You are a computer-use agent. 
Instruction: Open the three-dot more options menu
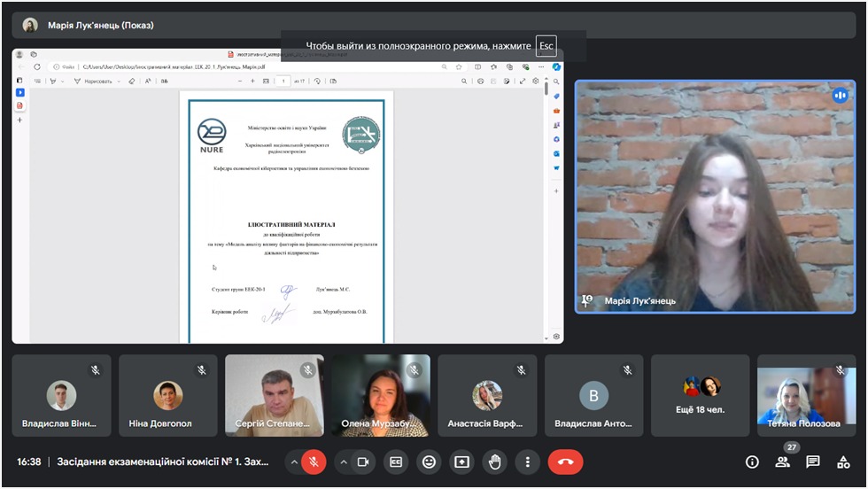point(527,462)
